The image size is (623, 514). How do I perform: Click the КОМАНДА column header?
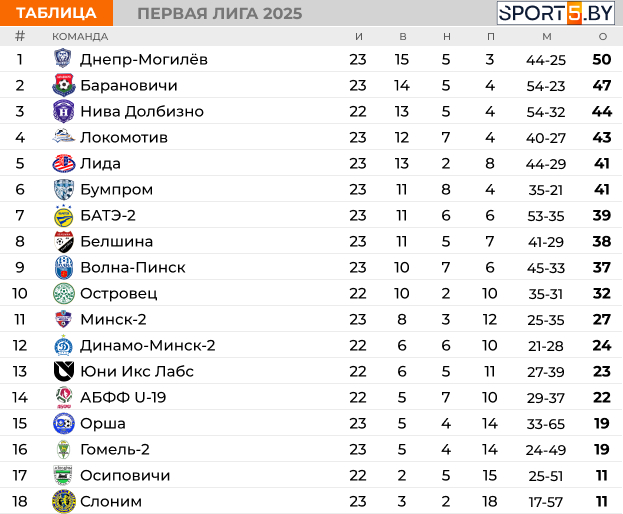(x=80, y=37)
